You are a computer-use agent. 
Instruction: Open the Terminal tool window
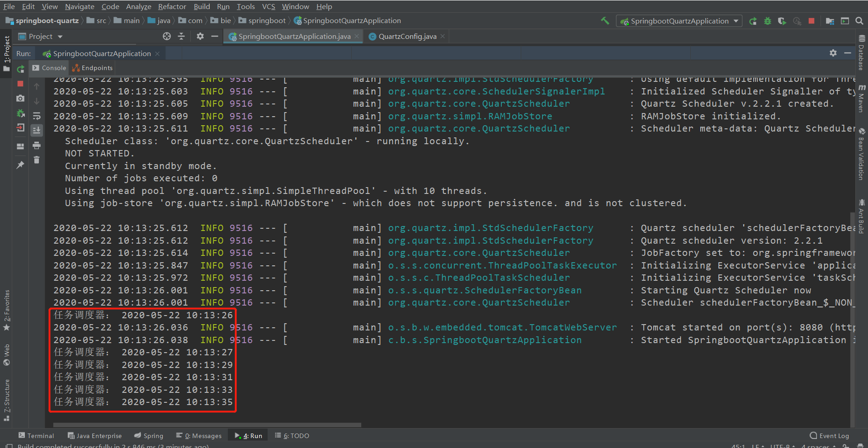point(36,436)
